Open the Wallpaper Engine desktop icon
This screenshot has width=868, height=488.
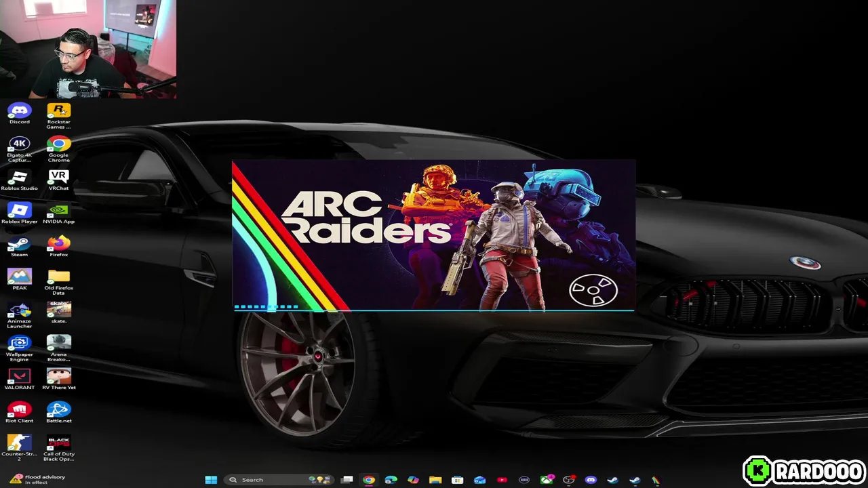click(19, 349)
